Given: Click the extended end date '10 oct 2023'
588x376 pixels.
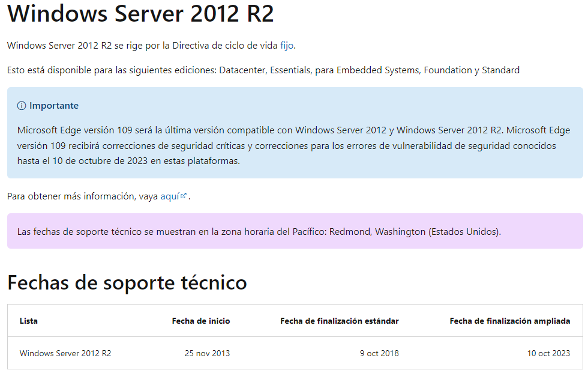Looking at the screenshot, I should coord(548,353).
